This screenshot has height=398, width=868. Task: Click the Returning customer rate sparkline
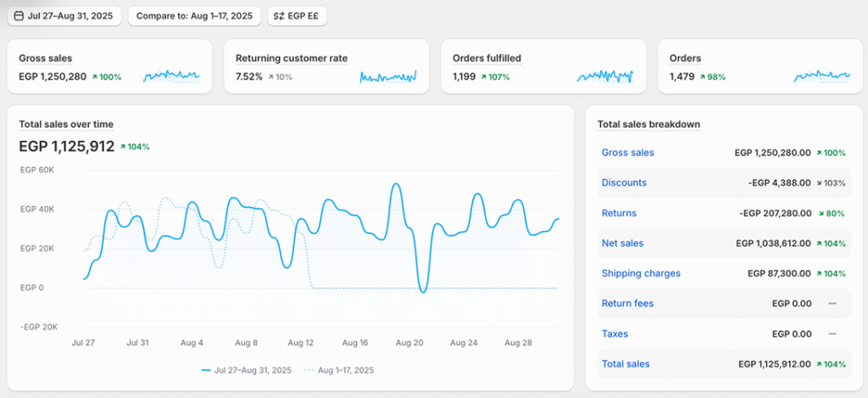point(388,76)
